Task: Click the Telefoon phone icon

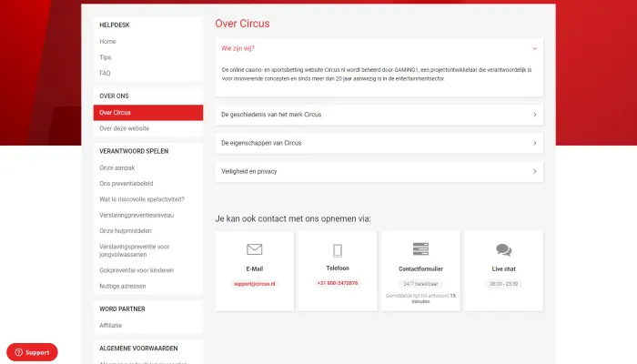Action: click(338, 250)
